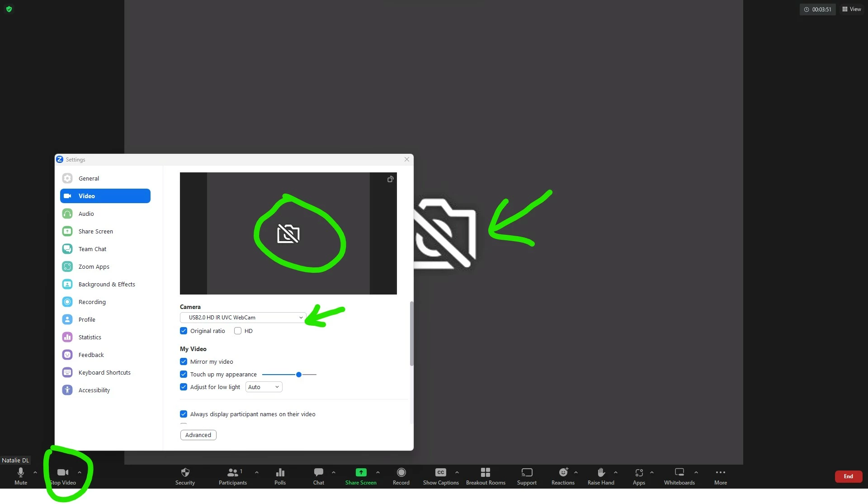
Task: Rotate camera preview with the corner icon
Action: 390,180
